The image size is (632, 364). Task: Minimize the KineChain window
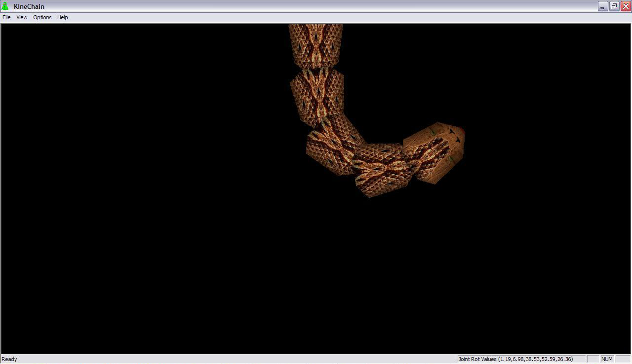602,6
